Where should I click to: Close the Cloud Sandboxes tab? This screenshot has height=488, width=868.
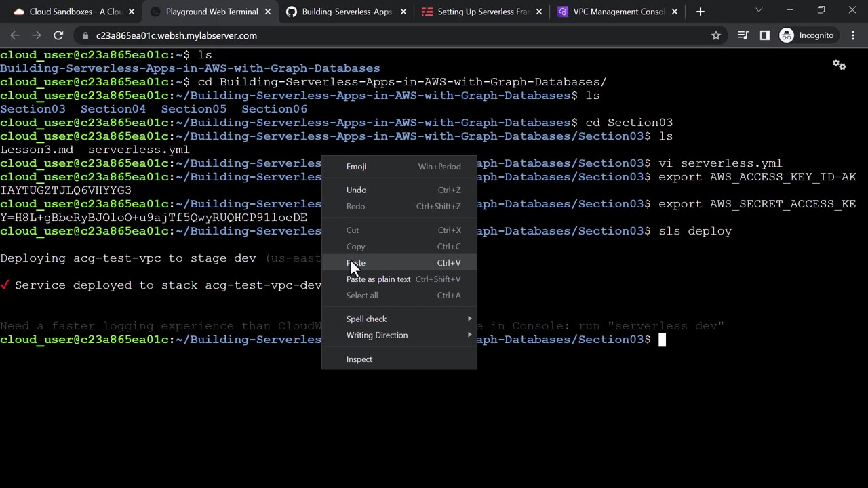coord(132,12)
